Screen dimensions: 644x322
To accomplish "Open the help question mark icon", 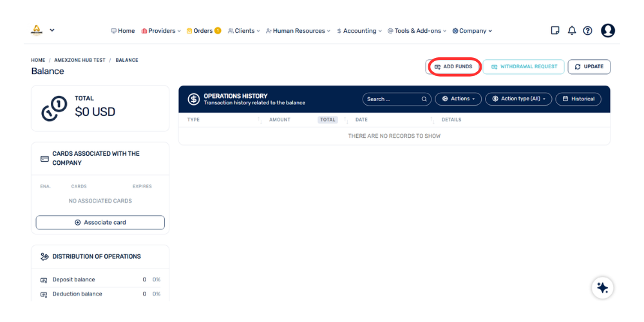I will (x=588, y=30).
